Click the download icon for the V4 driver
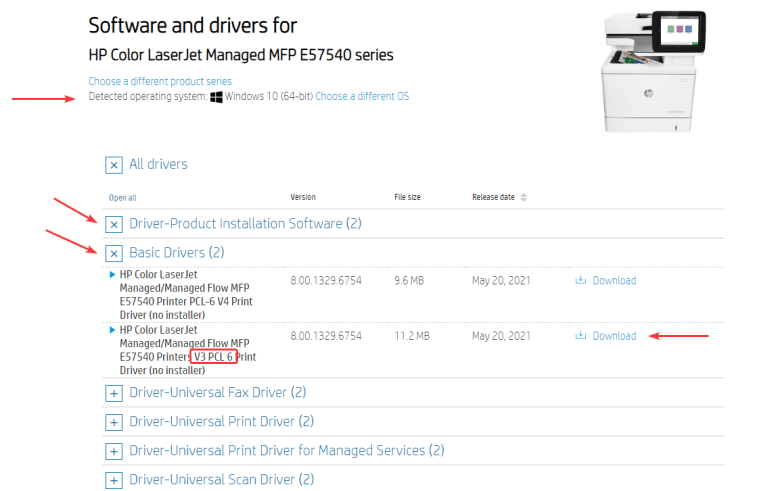The width and height of the screenshot is (776, 491). pyautogui.click(x=581, y=281)
